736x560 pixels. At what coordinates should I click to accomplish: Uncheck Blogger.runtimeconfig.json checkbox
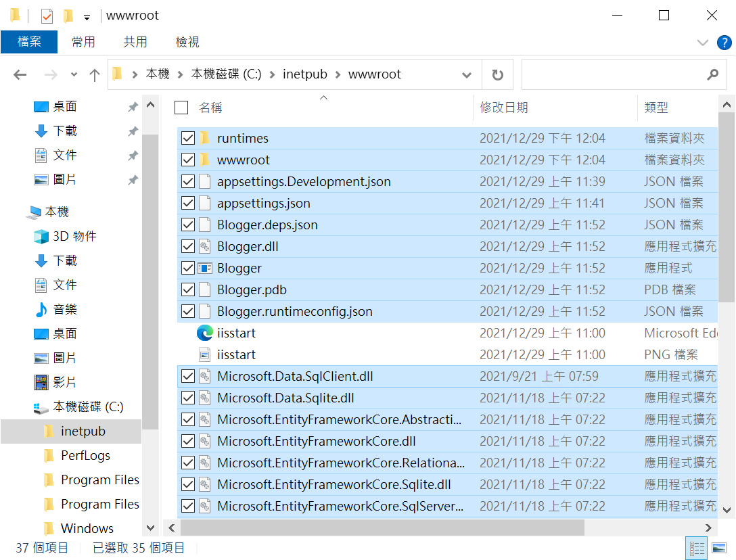188,311
